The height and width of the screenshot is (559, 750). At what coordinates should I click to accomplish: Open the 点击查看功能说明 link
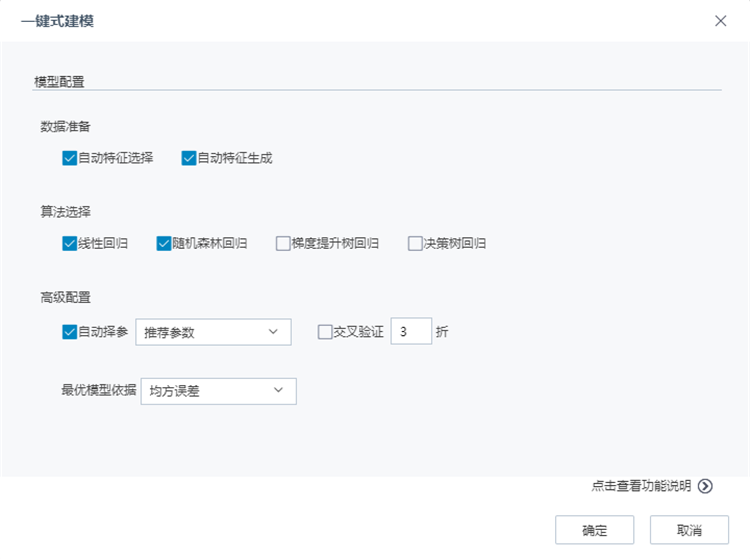pyautogui.click(x=641, y=486)
